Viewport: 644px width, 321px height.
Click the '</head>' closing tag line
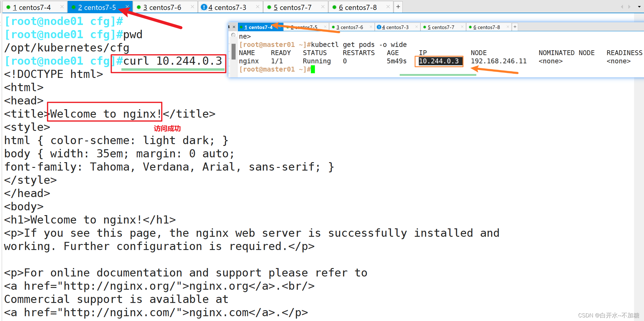(x=27, y=193)
